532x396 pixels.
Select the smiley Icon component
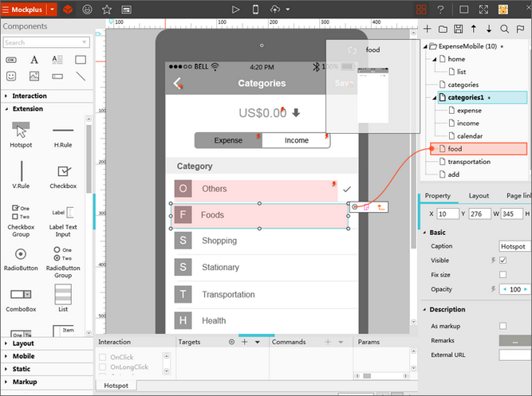click(x=11, y=76)
